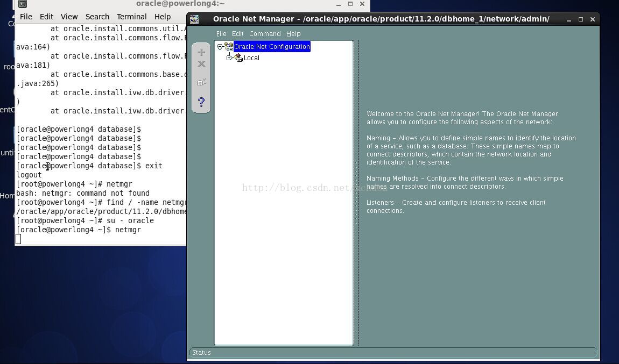Click Oracle Net Configuration tree icon

[229, 47]
